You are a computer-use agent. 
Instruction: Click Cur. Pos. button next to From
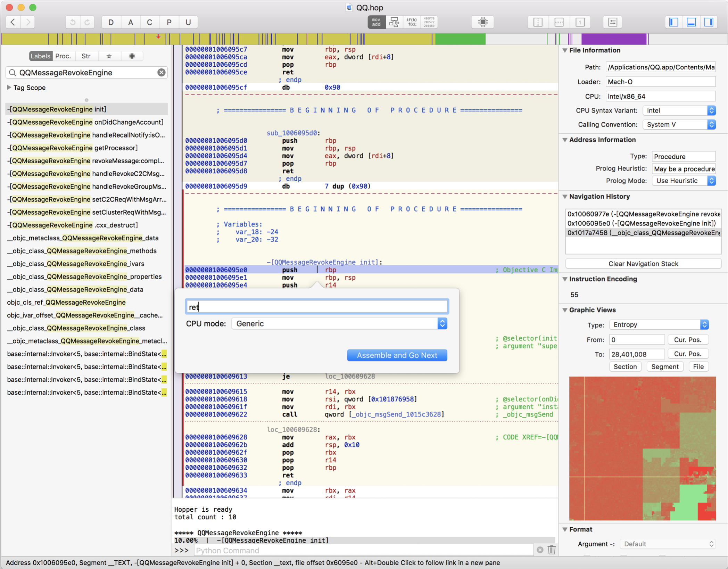pos(688,340)
